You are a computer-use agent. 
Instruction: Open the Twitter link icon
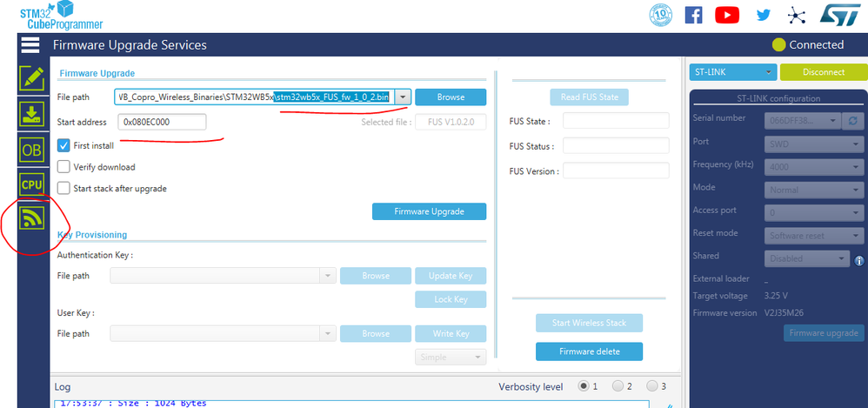coord(764,15)
